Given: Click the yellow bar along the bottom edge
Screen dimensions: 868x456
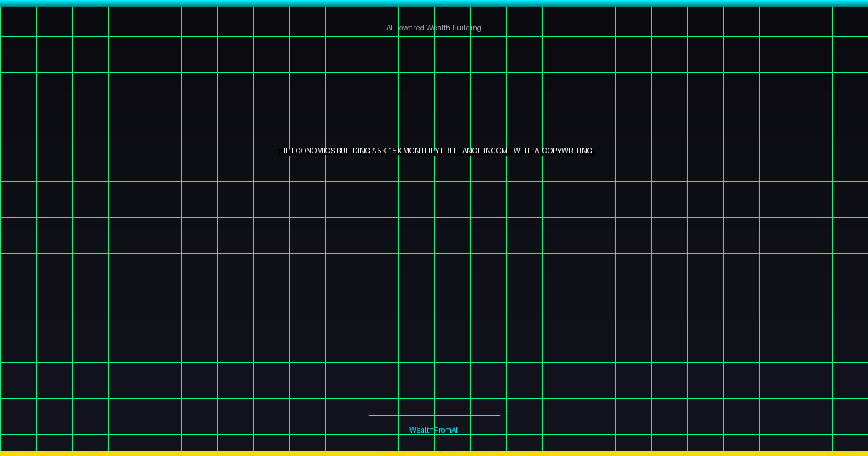Looking at the screenshot, I should coord(434,453).
